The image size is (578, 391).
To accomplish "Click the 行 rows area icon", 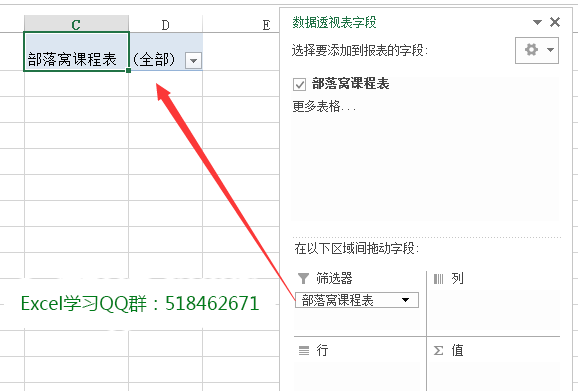I will point(304,350).
